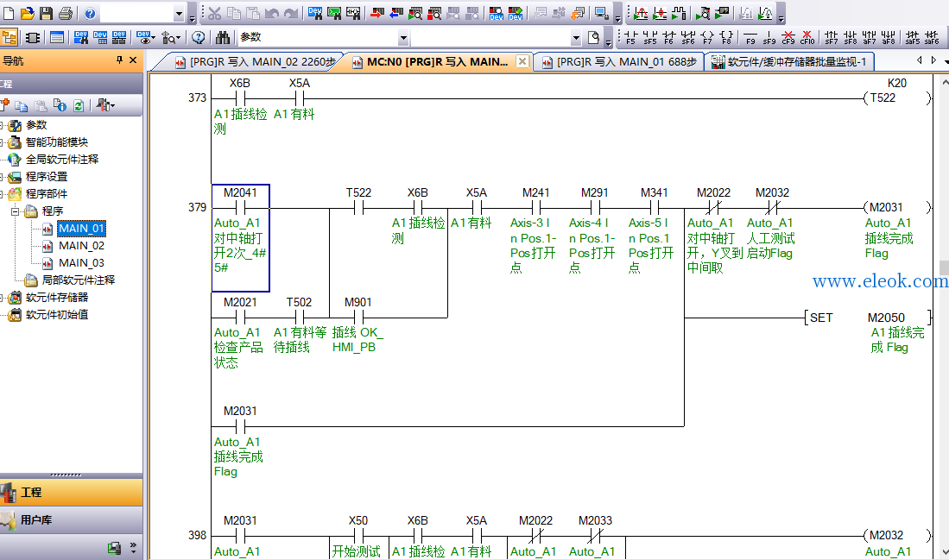Select 全局软元件注释 in project tree
Screen dimensions: 949x560
coord(61,159)
